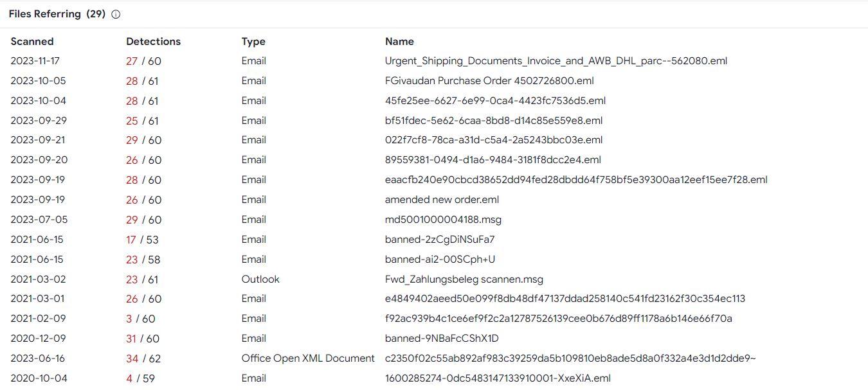This screenshot has width=868, height=390.
Task: Open banned-2zCgDiNSuFa7 file entry
Action: pos(440,240)
